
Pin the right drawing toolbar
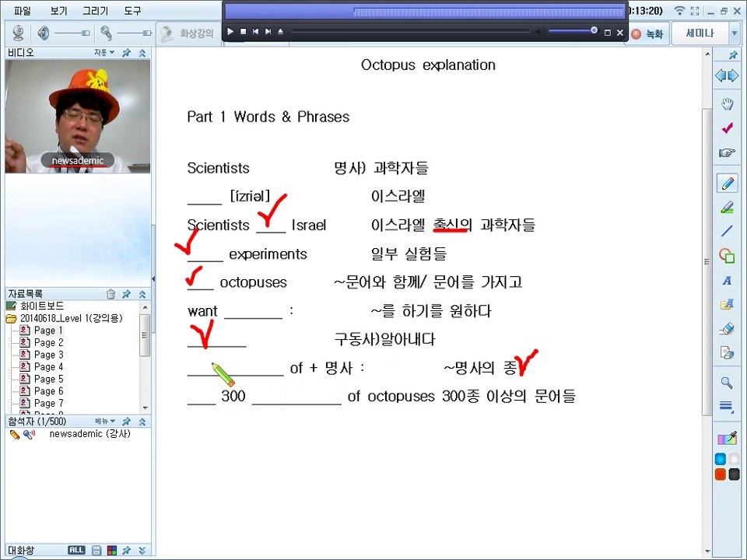pos(733,55)
